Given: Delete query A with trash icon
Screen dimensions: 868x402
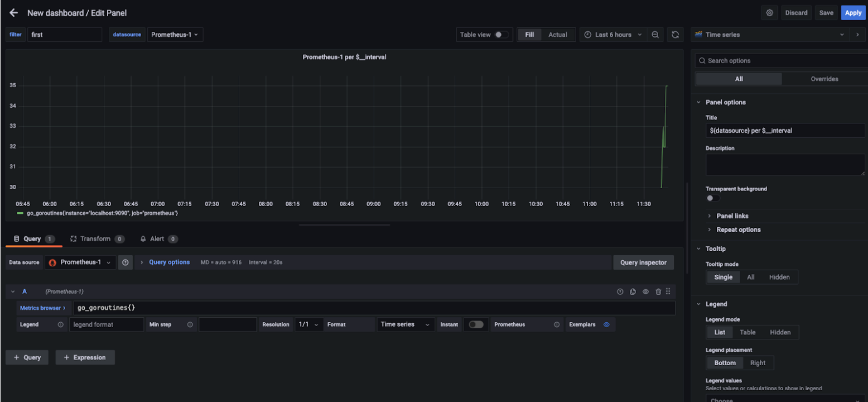Looking at the screenshot, I should click(x=658, y=291).
